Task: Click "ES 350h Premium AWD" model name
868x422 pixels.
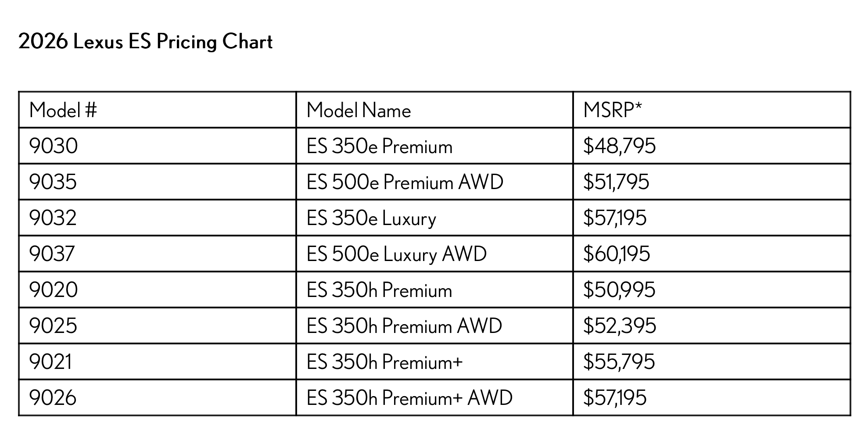Action: click(x=404, y=326)
